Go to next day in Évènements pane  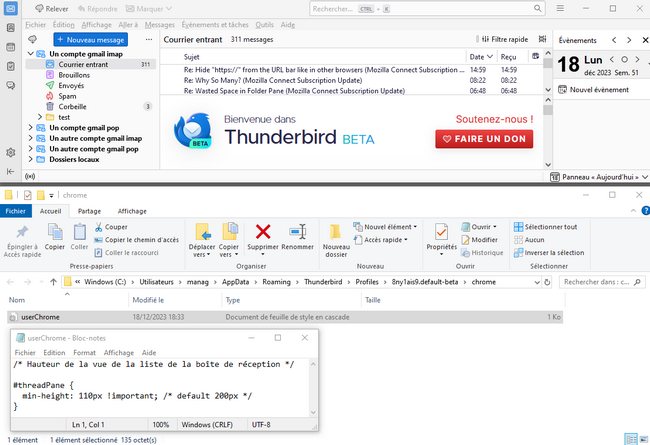(x=638, y=60)
